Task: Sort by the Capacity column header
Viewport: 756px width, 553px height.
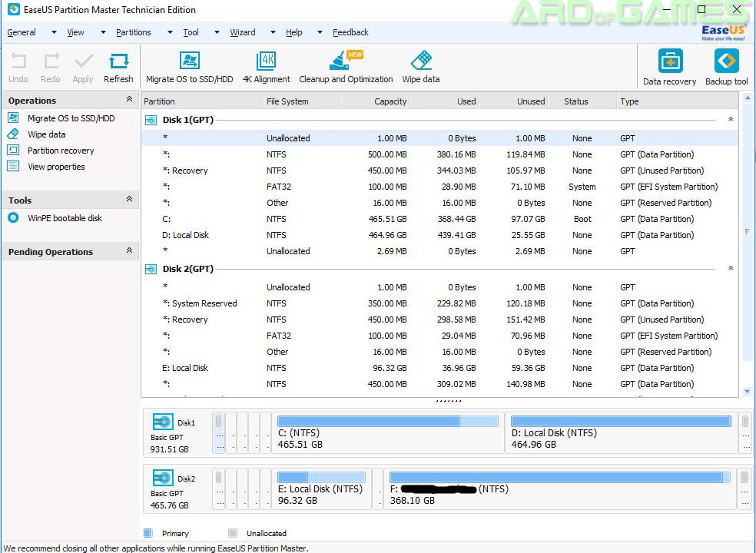Action: tap(375, 101)
